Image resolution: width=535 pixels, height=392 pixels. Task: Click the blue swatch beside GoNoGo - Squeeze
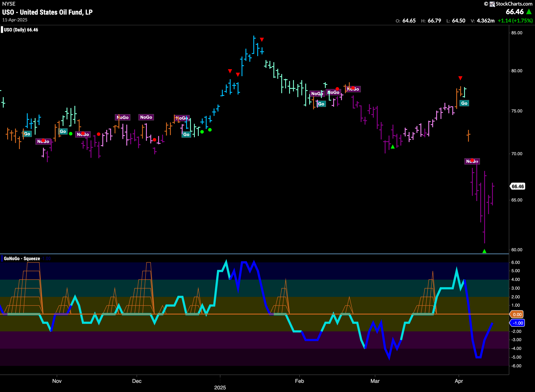[2, 258]
